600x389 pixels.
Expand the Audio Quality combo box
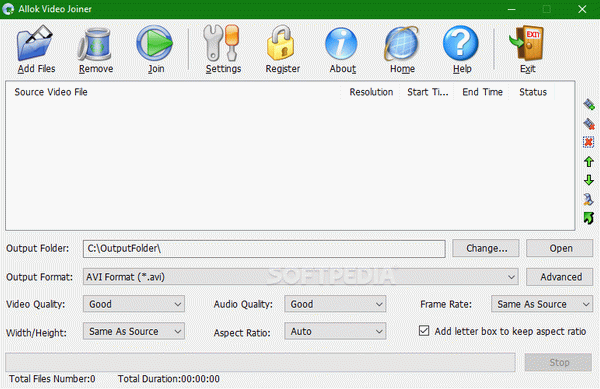pos(335,304)
